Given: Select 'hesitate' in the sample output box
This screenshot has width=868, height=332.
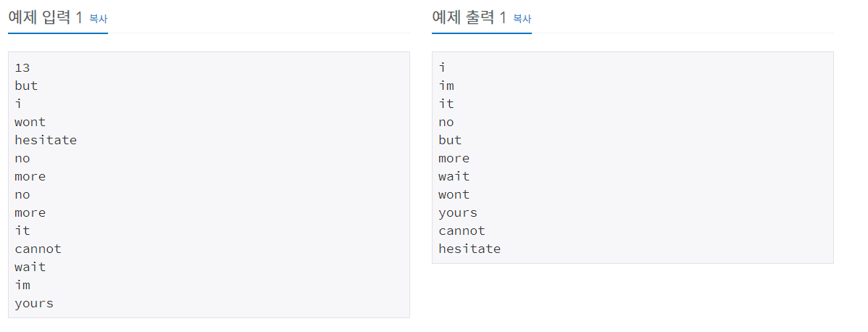Looking at the screenshot, I should (x=470, y=249).
